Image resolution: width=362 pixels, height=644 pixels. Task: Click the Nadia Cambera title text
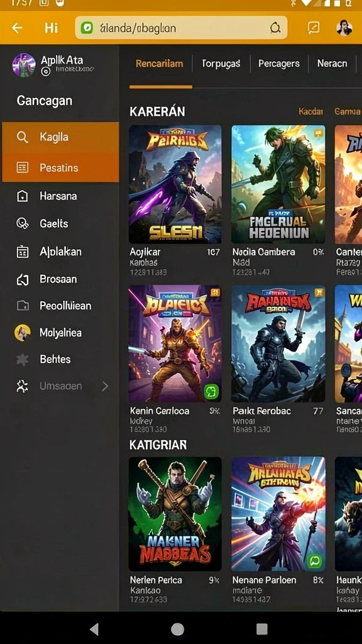(x=263, y=252)
